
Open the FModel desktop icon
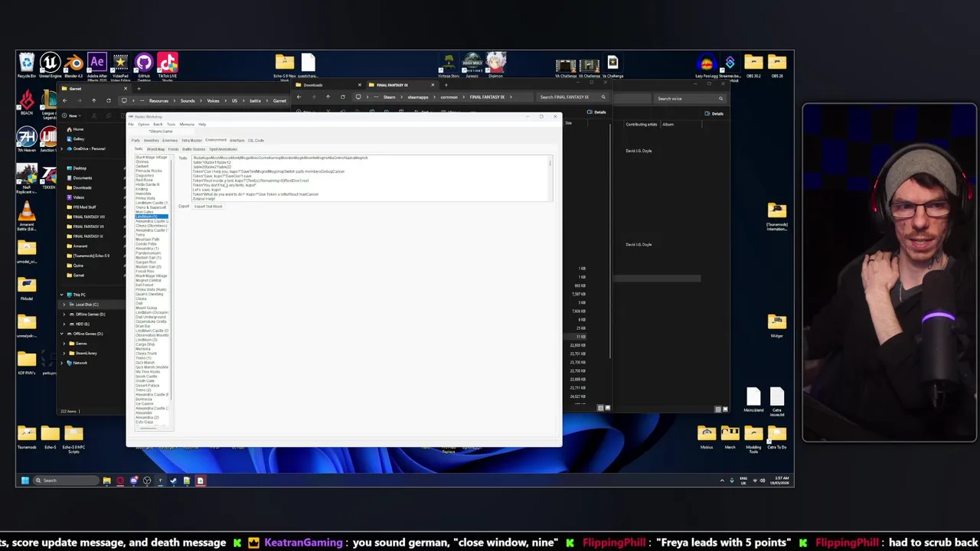click(x=27, y=288)
